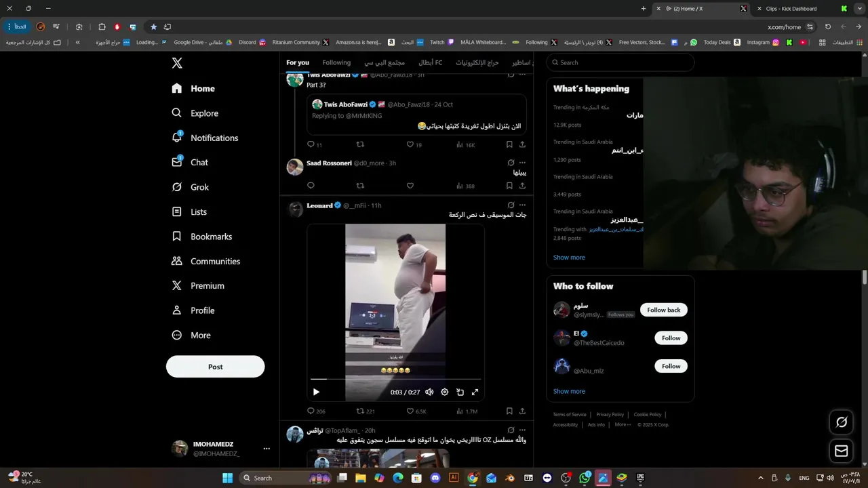
Task: Mute the video sound
Action: coord(429,392)
